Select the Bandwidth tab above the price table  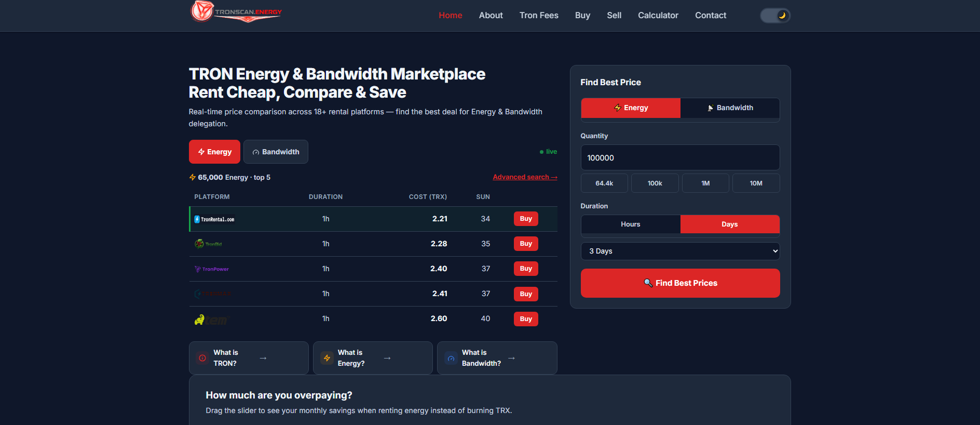click(x=276, y=152)
